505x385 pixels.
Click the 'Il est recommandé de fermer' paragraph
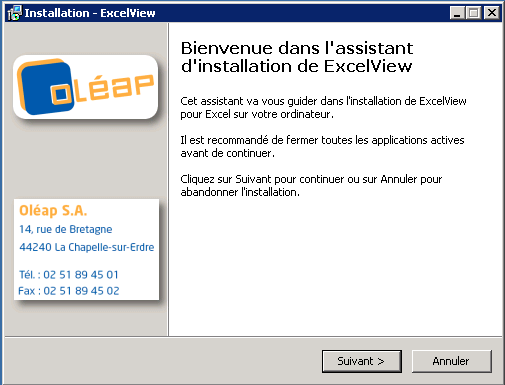click(x=322, y=146)
